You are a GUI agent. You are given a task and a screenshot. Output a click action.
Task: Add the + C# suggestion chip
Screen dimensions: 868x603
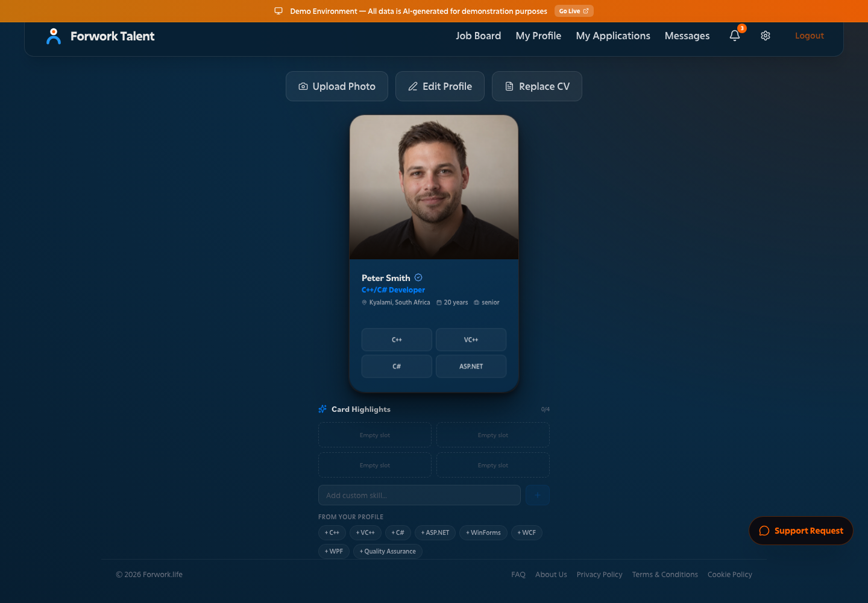click(x=398, y=532)
